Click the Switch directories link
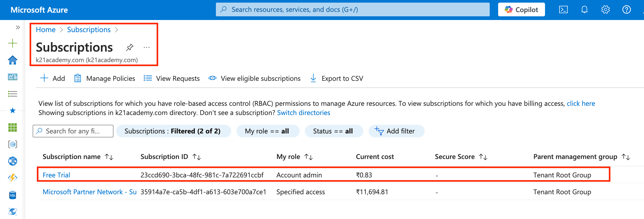The image size is (644, 219). point(303,113)
